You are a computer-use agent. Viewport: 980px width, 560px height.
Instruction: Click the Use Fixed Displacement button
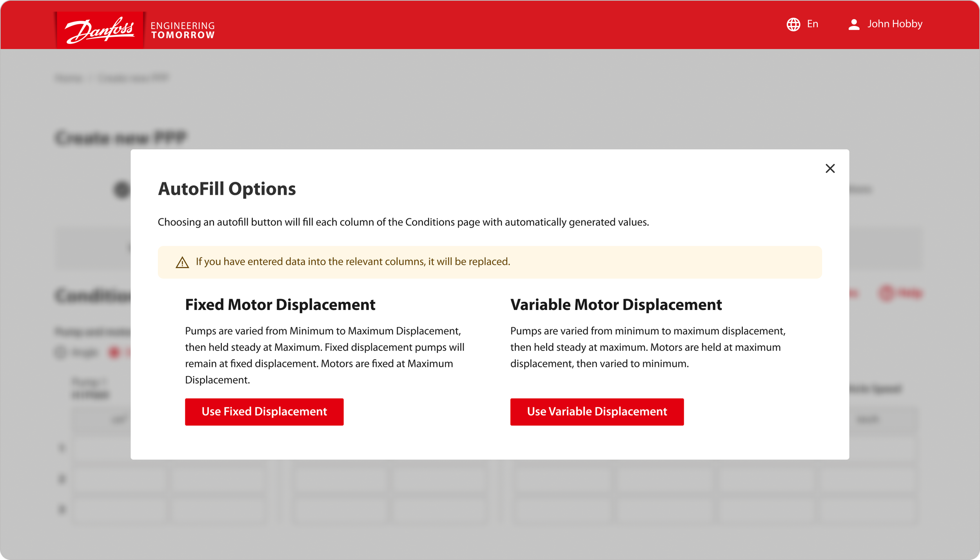(x=264, y=411)
